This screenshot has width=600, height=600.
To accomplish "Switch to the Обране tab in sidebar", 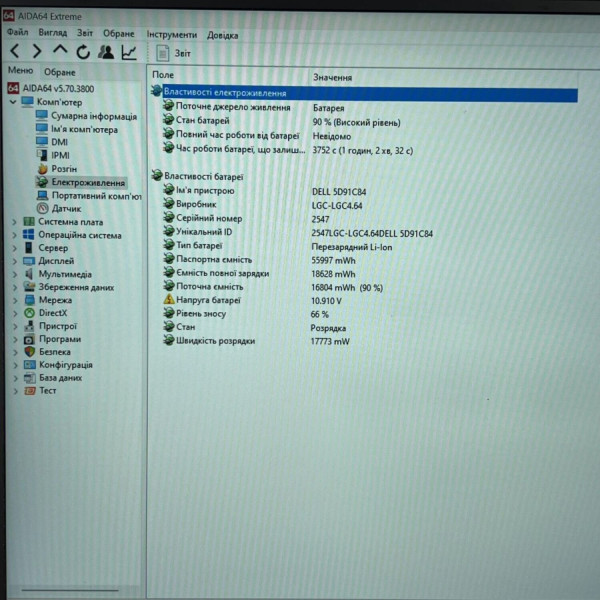I will (60, 72).
